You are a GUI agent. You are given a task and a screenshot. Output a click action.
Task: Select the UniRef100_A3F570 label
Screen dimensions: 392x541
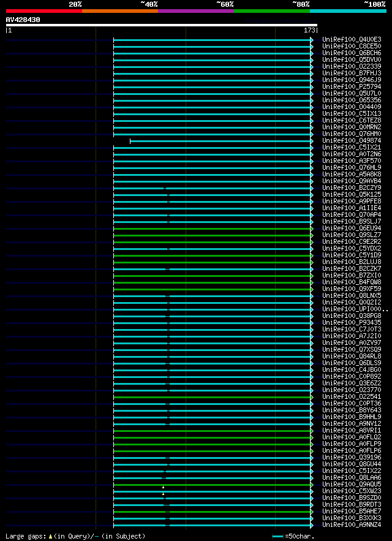(352, 161)
